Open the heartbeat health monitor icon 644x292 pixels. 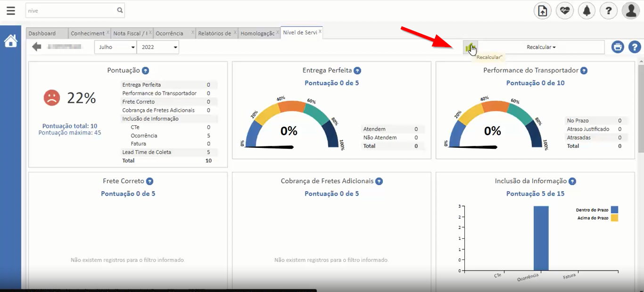[x=564, y=10]
